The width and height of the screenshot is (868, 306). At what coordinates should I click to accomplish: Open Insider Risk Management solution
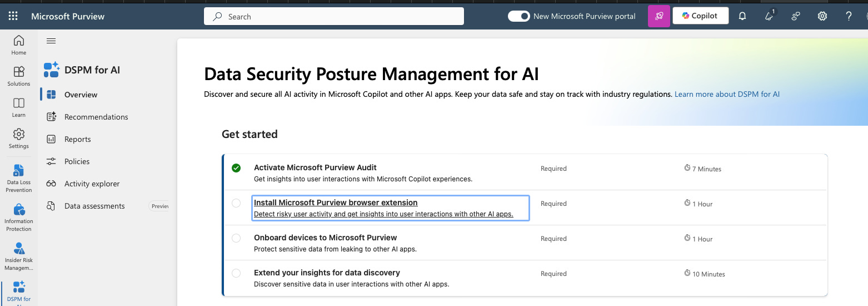tap(19, 256)
